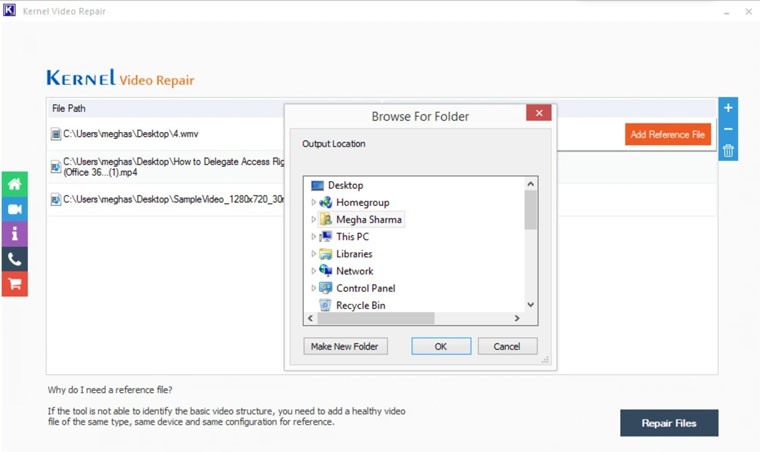Click the purple info sidebar icon
Viewport: 760px width, 452px height.
click(x=14, y=234)
